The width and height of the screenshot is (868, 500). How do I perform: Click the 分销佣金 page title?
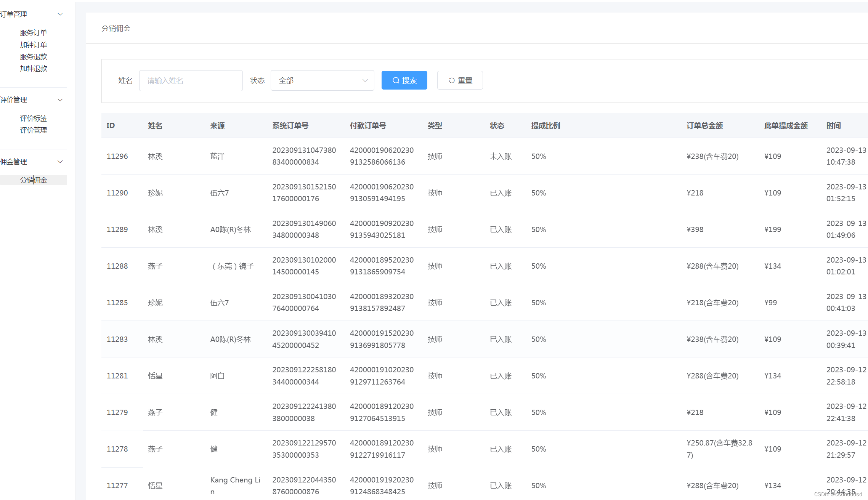click(x=116, y=28)
